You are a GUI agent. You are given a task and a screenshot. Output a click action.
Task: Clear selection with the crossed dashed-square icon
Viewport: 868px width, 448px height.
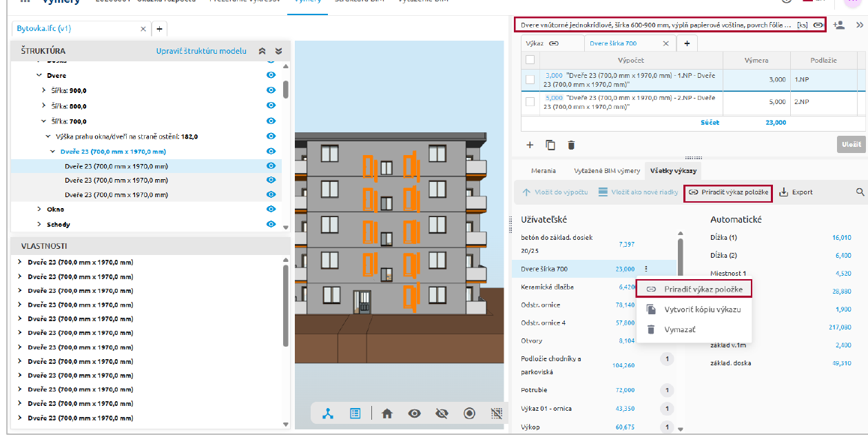[496, 414]
